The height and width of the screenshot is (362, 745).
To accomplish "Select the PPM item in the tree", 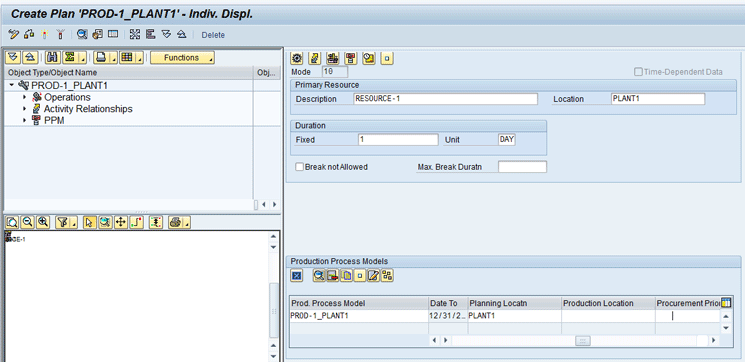I will tap(54, 121).
